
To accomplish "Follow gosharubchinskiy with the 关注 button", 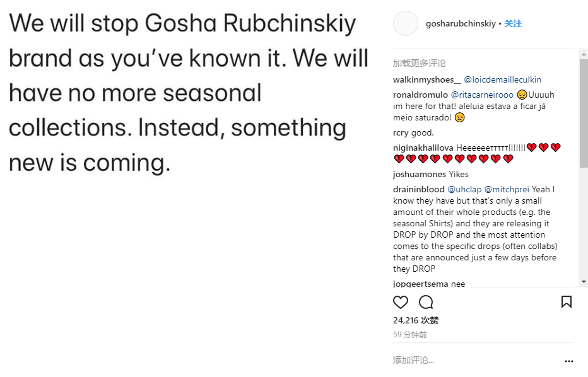I will (513, 23).
